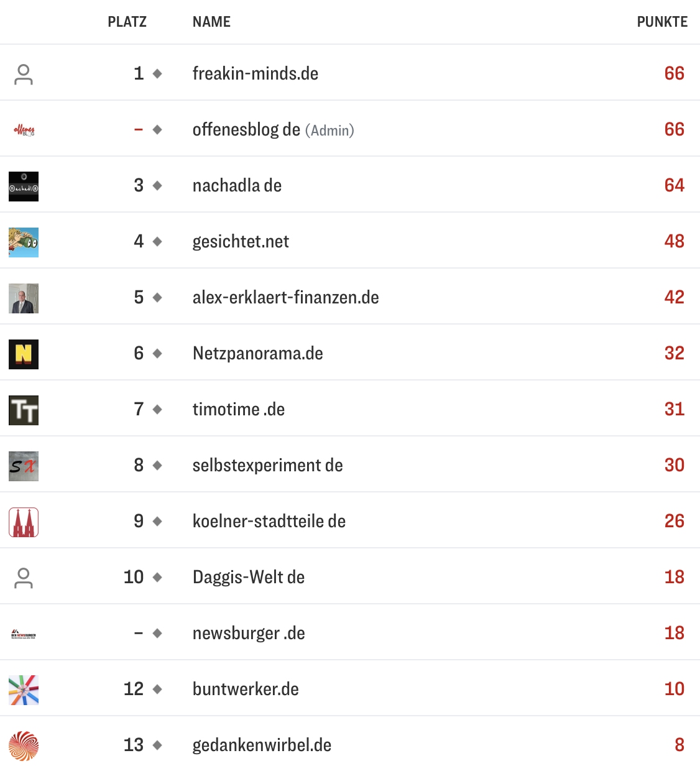Click the timotime TT logo icon
Image resolution: width=700 pixels, height=771 pixels.
24,410
